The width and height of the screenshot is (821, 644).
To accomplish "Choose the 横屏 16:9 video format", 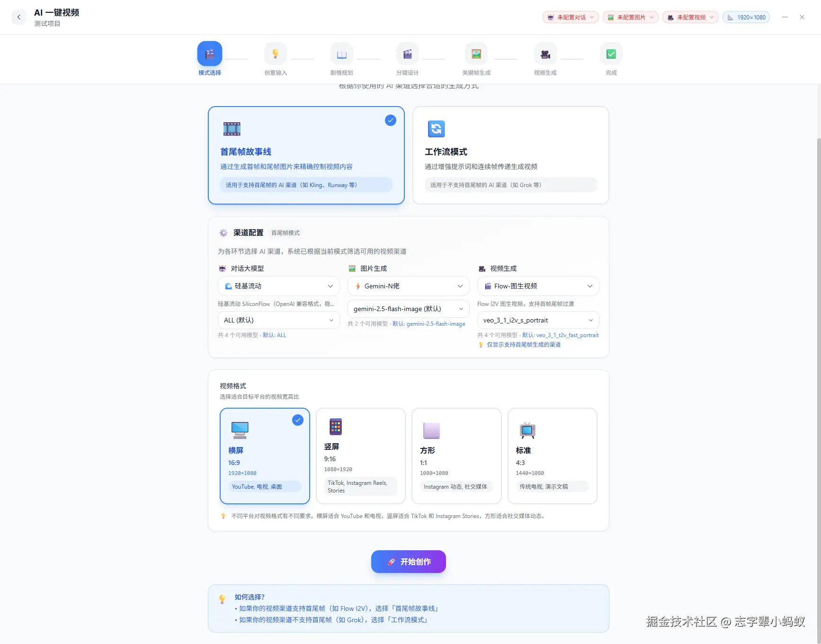I will [x=265, y=456].
